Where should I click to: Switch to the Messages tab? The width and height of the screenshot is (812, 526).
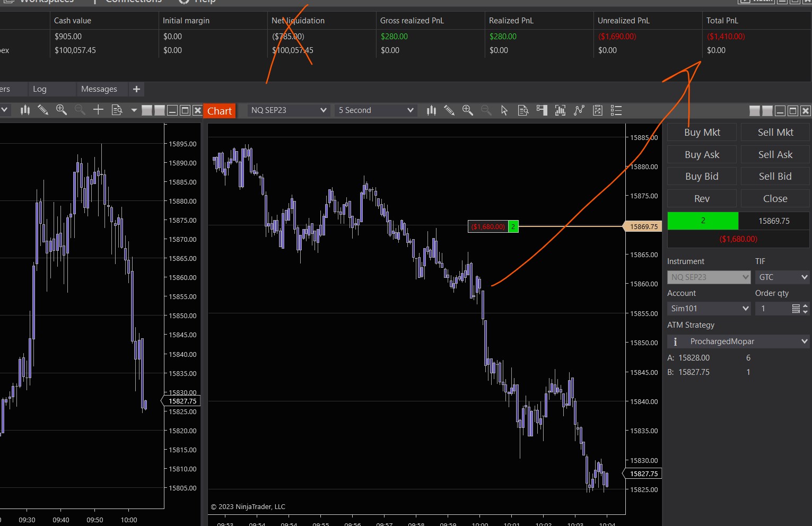(99, 89)
